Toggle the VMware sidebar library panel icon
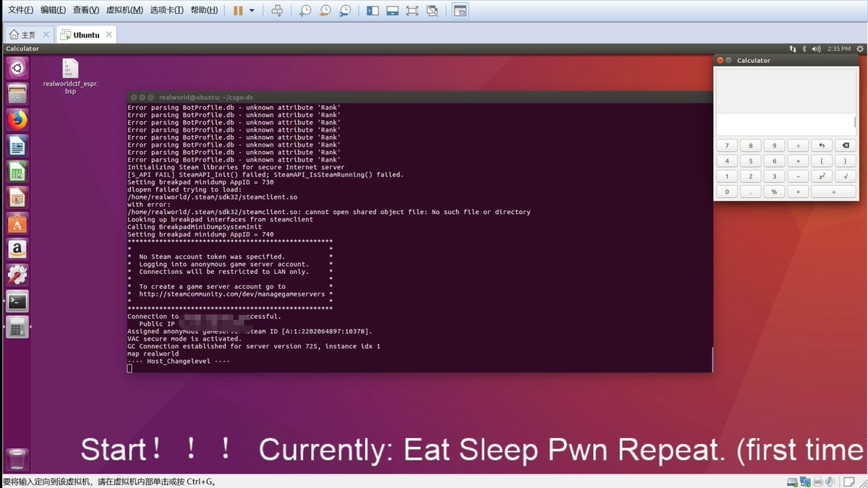 [x=373, y=11]
